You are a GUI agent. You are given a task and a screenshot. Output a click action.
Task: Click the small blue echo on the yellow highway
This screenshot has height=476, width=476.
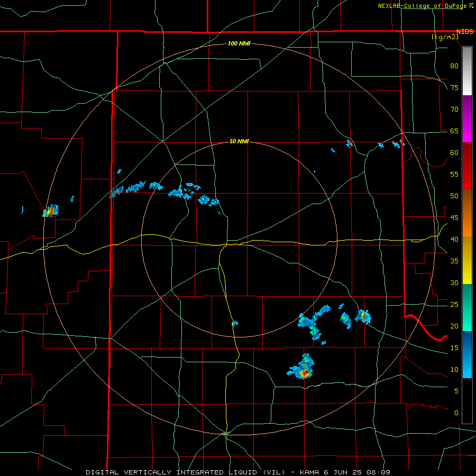235,323
